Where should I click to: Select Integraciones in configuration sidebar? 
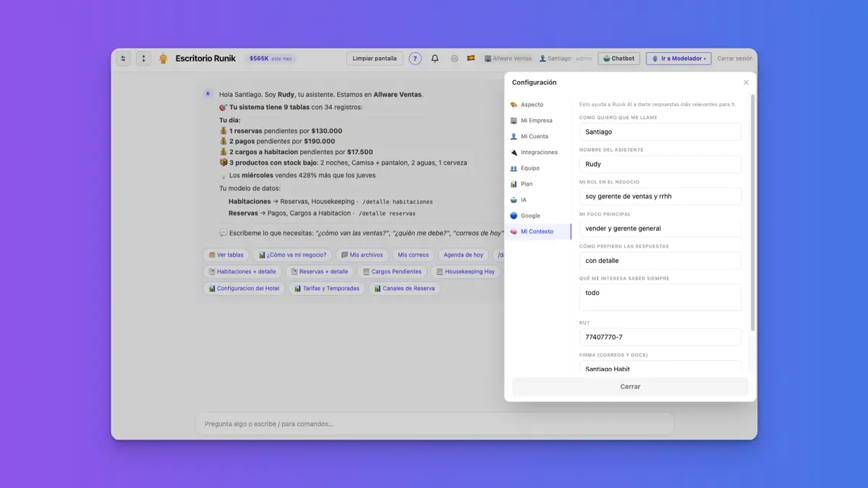pos(539,153)
